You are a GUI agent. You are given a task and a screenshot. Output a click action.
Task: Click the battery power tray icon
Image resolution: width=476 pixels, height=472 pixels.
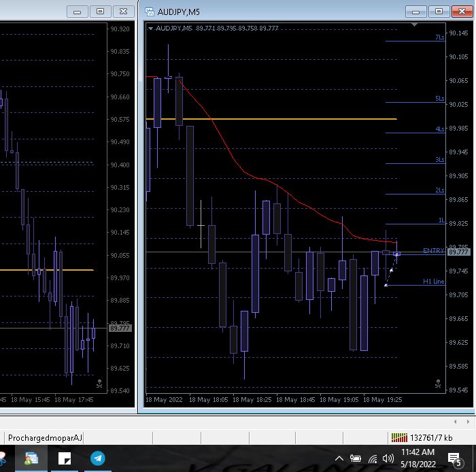[x=356, y=459]
